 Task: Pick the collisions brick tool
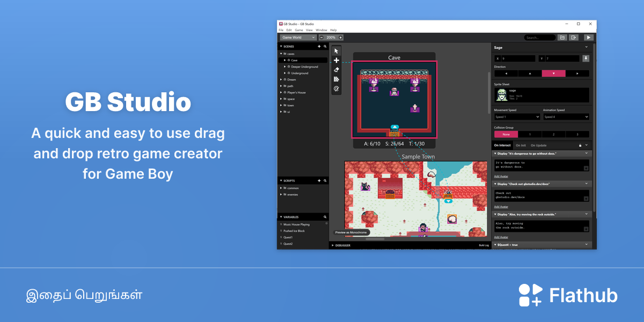click(x=336, y=79)
